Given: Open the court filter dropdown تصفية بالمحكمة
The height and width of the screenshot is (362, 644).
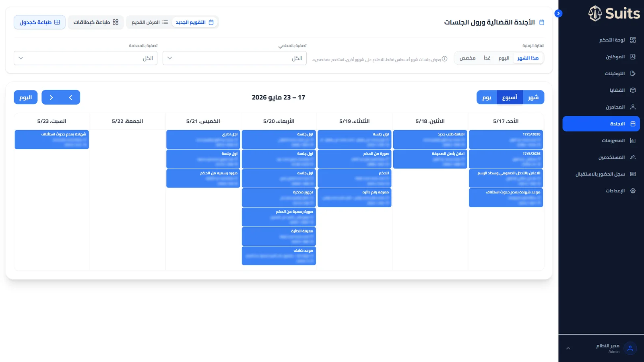Looking at the screenshot, I should (85, 58).
